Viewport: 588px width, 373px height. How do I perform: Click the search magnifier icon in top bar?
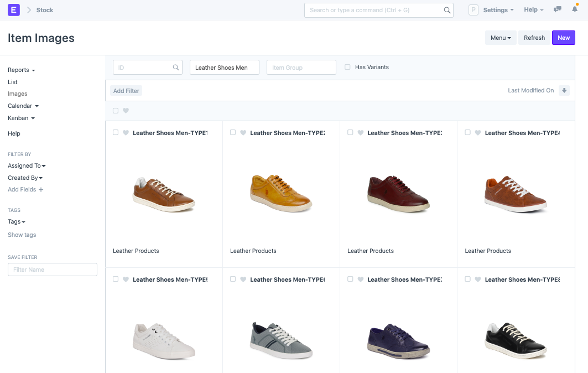[447, 10]
